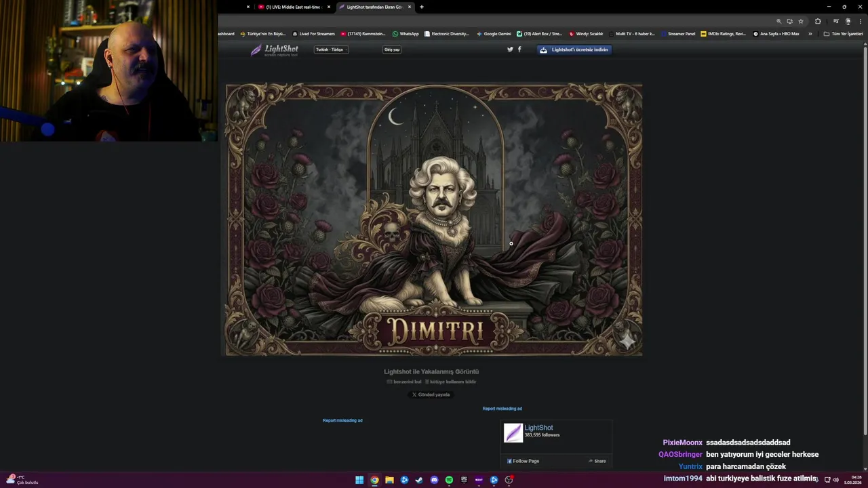Click the zoom magnifier icon in address bar
Image resolution: width=868 pixels, height=488 pixels.
coord(778,21)
